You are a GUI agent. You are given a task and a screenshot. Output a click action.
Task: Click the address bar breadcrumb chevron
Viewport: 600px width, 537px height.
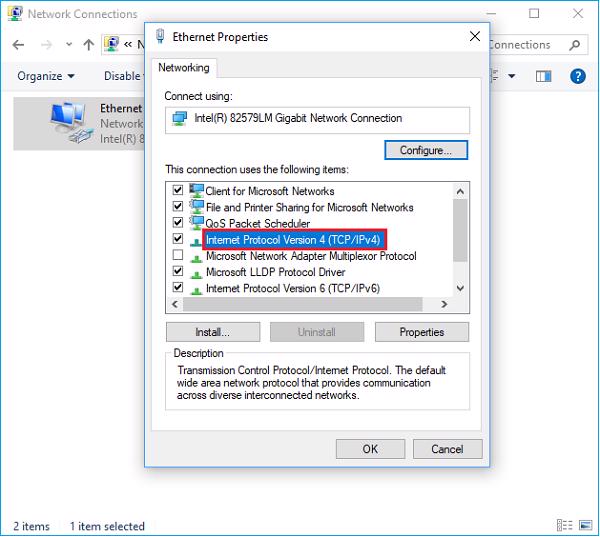point(127,45)
